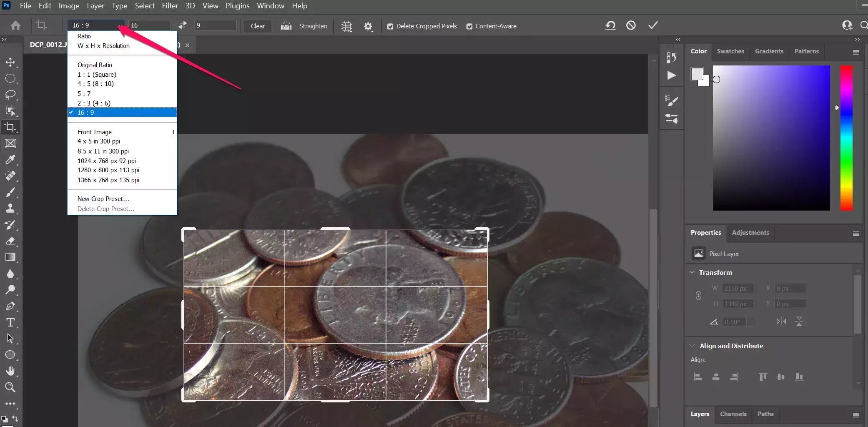Swap crop width and height values
Image resolution: width=868 pixels, height=427 pixels.
183,25
